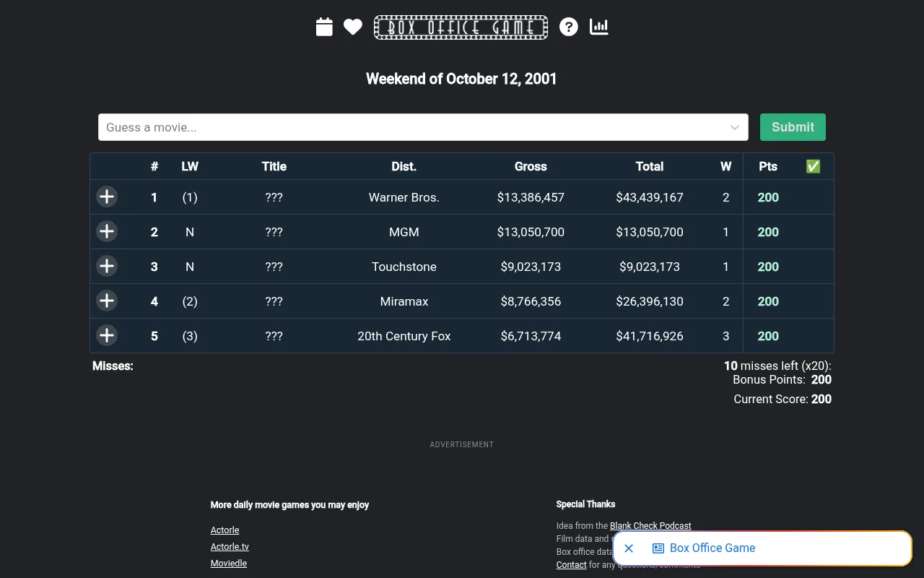
Task: Expand the Touchstone row plus icon
Action: coord(107,266)
